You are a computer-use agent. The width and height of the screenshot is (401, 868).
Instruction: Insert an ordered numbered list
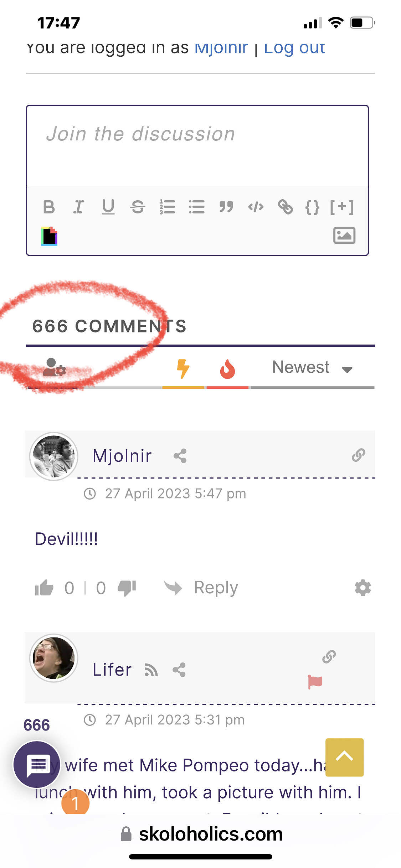167,207
